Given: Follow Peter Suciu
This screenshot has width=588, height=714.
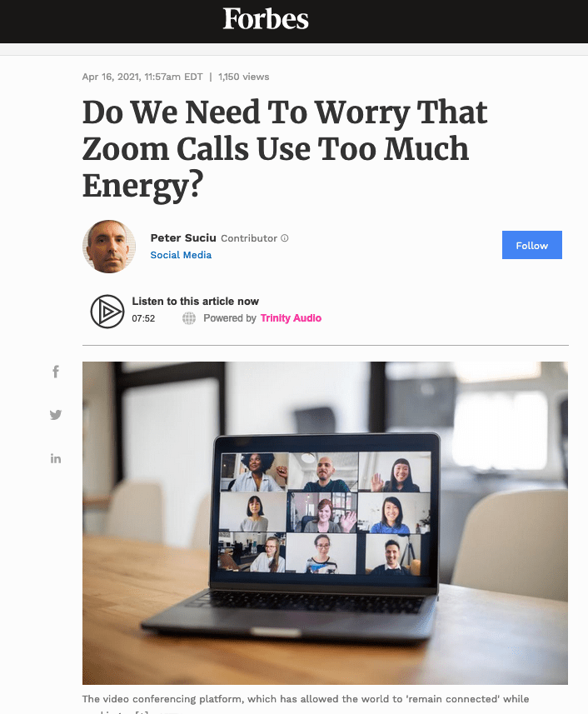Looking at the screenshot, I should pos(532,245).
